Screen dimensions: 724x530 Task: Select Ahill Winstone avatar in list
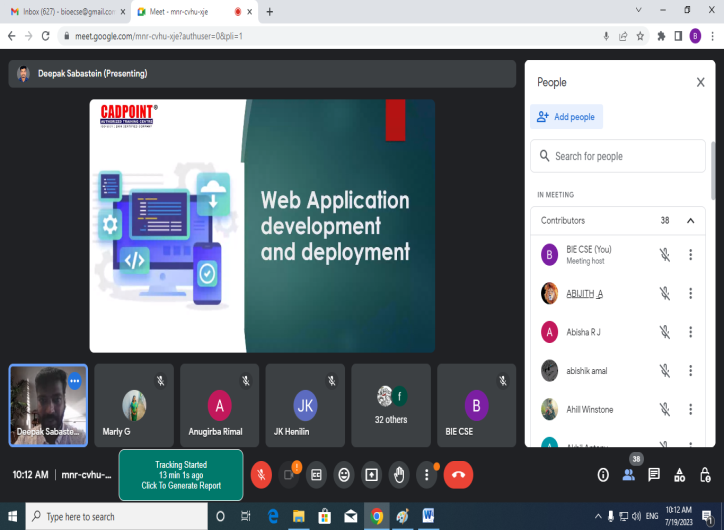click(549, 409)
